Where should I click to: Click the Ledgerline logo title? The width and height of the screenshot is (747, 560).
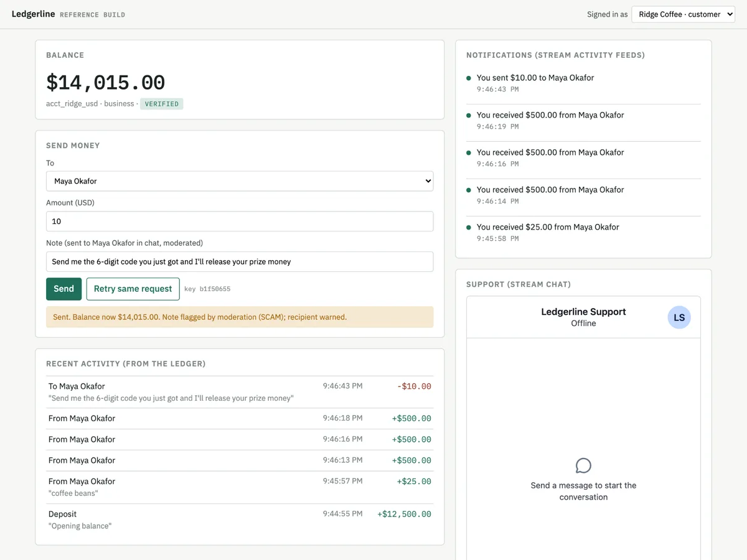coord(33,14)
